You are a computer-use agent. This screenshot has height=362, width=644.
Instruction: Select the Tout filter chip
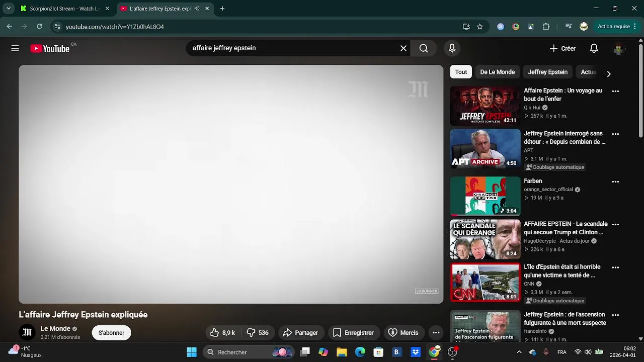point(461,72)
